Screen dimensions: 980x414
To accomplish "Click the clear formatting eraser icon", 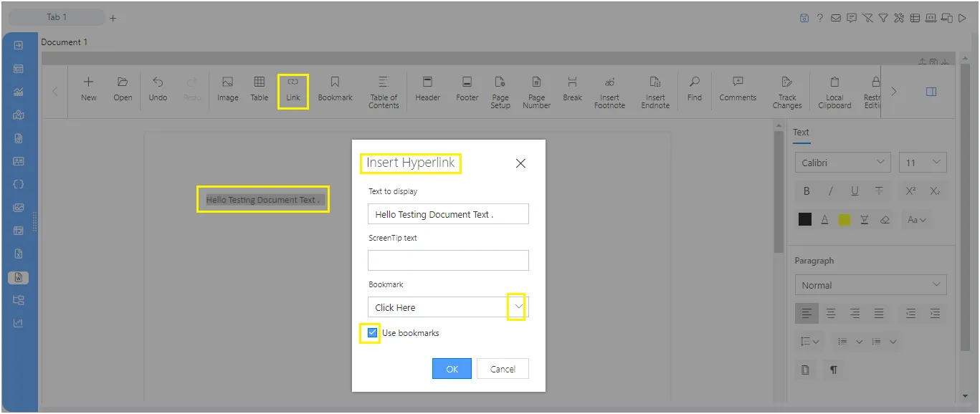I will pyautogui.click(x=885, y=220).
